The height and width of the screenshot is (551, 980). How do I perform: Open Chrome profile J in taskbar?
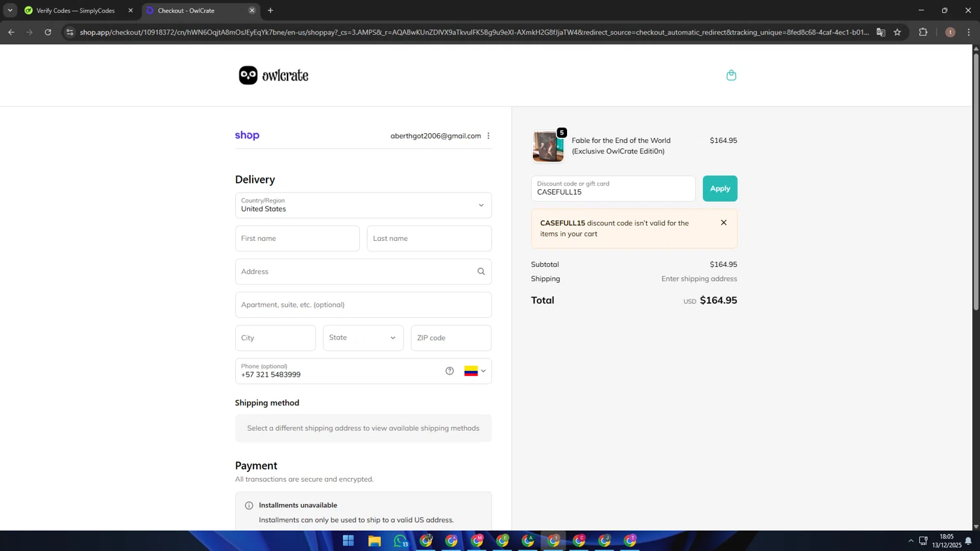[x=604, y=541]
